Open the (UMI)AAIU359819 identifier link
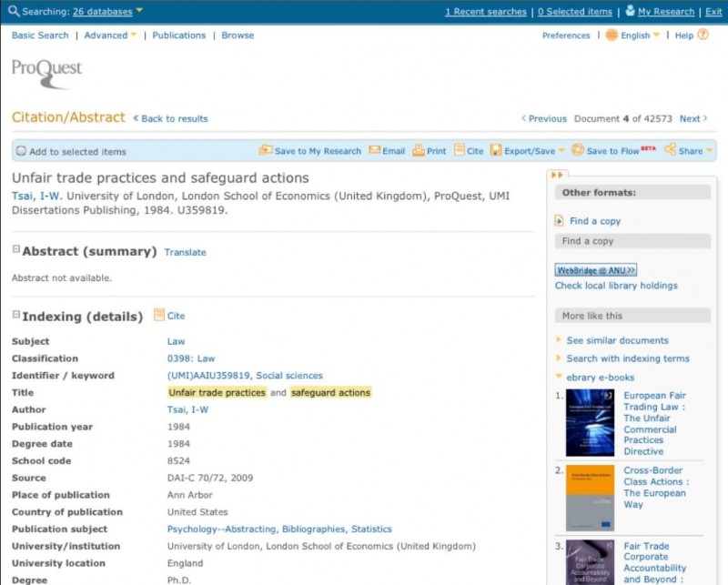Viewport: 728px width, 585px height. 208,376
